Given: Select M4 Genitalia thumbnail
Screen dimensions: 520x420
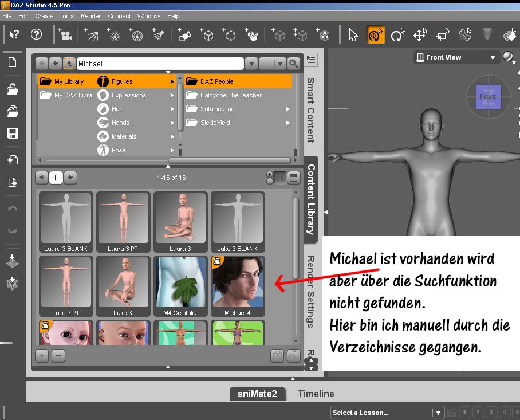Looking at the screenshot, I should click(x=180, y=286).
